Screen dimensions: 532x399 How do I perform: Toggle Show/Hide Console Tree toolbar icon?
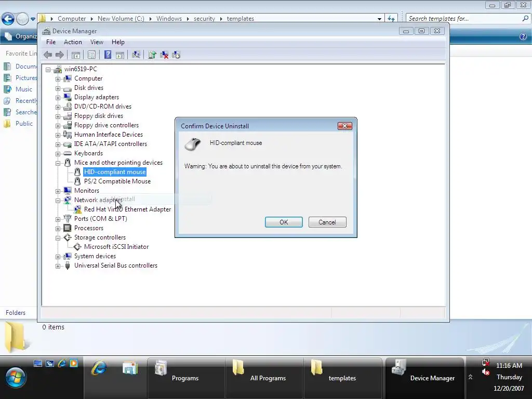(76, 55)
